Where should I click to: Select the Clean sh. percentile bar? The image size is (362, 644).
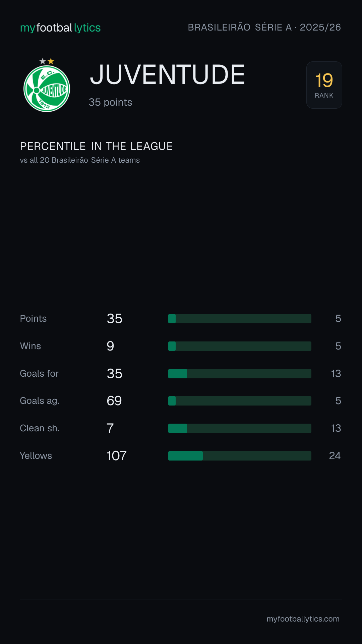coord(240,428)
